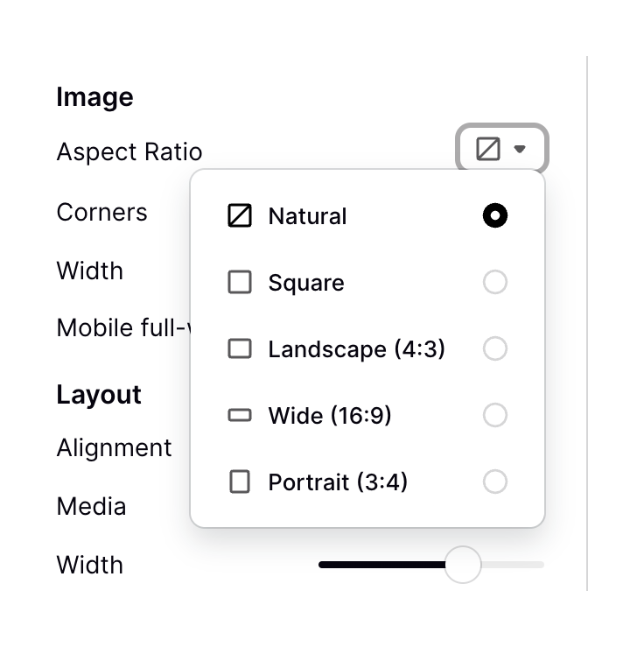Select the Portrait (3:4) menu label
The height and width of the screenshot is (647, 644).
[x=338, y=482]
